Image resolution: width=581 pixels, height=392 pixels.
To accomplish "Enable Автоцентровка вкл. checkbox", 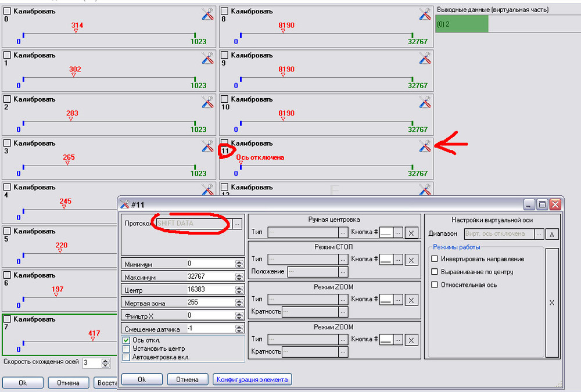I will [x=126, y=357].
